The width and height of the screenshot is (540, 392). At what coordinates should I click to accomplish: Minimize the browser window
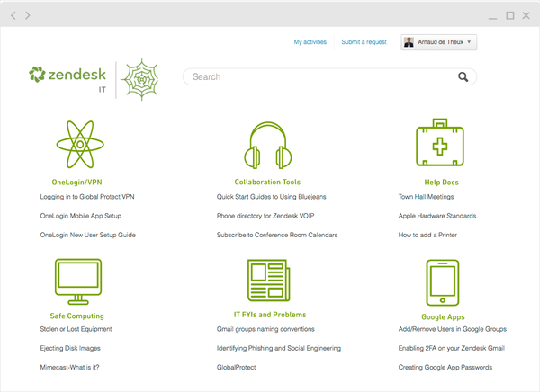pos(493,17)
